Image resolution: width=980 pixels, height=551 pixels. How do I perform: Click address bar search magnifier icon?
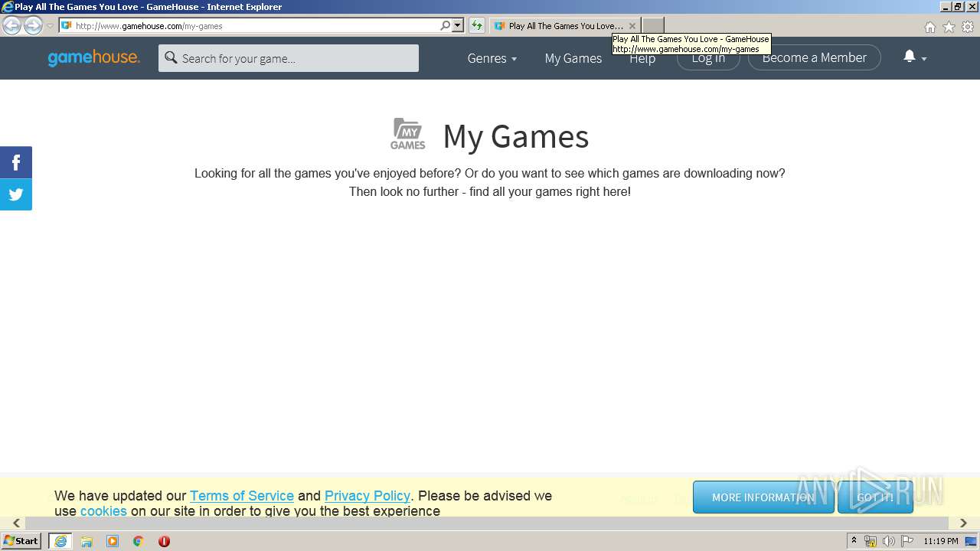(x=445, y=26)
